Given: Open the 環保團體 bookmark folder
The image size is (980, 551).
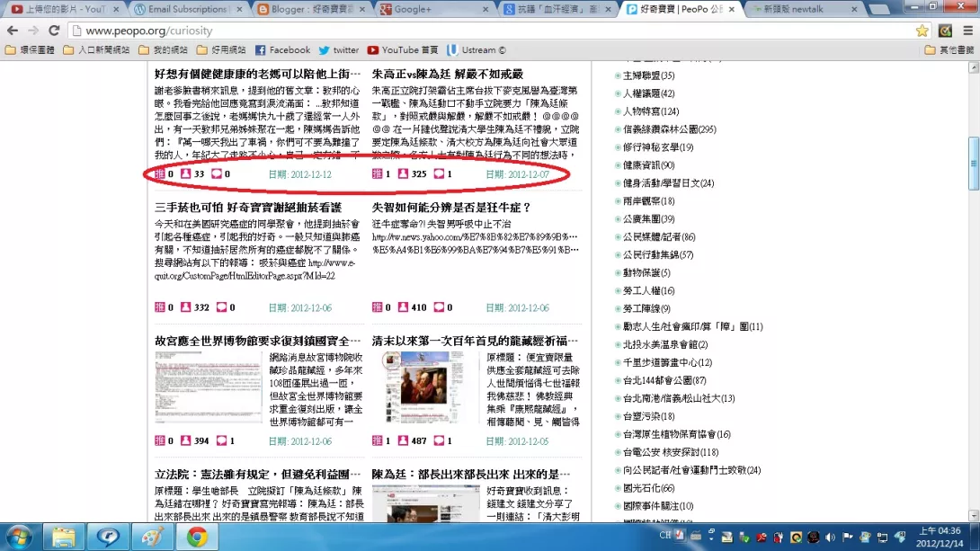Looking at the screenshot, I should 30,50.
